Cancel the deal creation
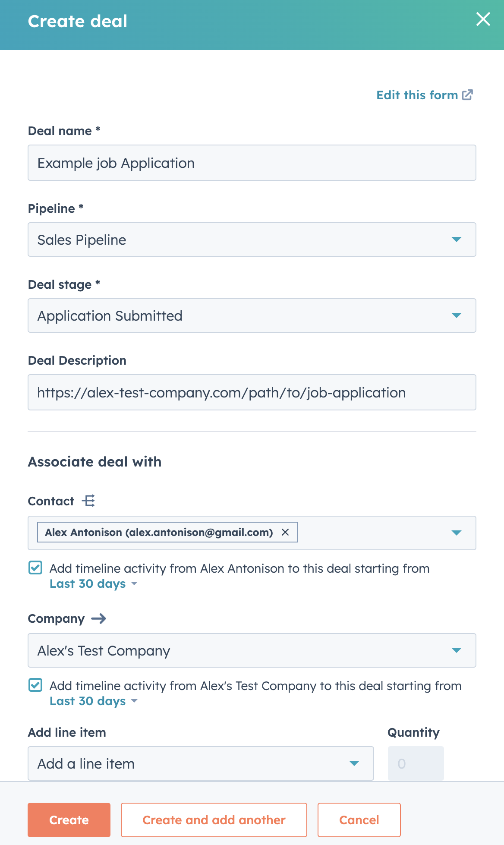The width and height of the screenshot is (504, 845). tap(359, 820)
